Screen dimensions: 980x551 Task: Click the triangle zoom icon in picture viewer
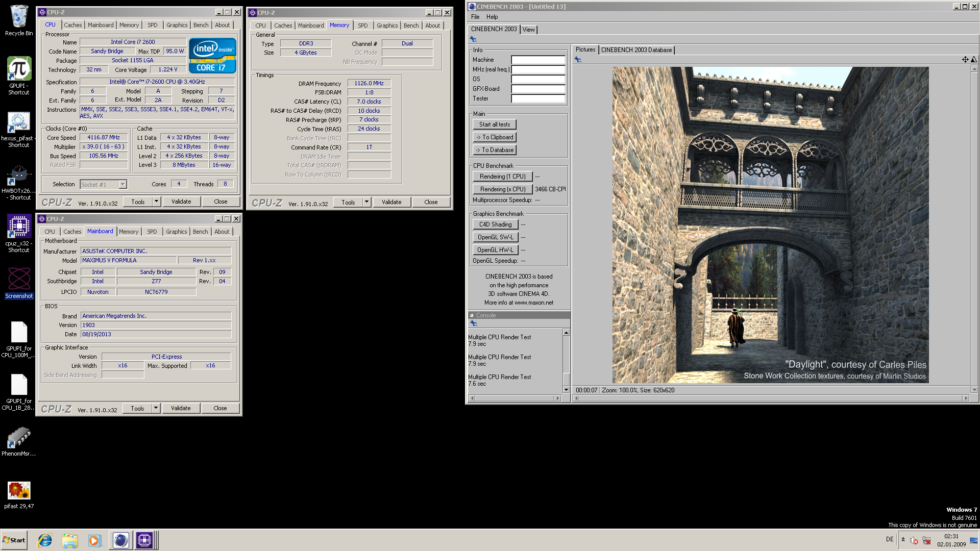click(973, 60)
